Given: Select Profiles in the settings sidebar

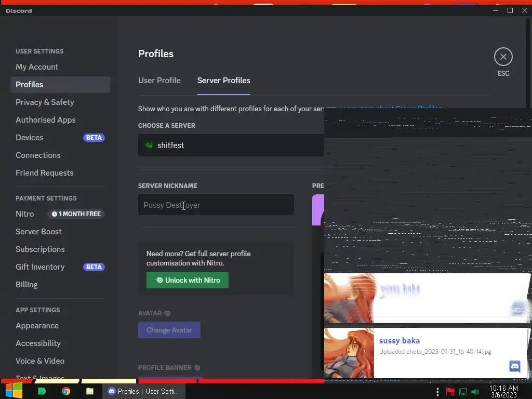Looking at the screenshot, I should (x=60, y=85).
